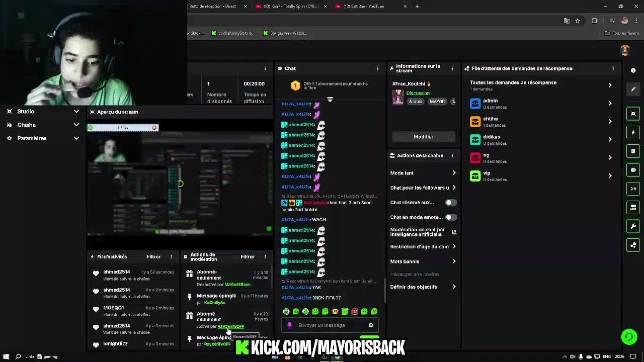
Task: Click the stream preview thumbnail
Action: [180, 184]
